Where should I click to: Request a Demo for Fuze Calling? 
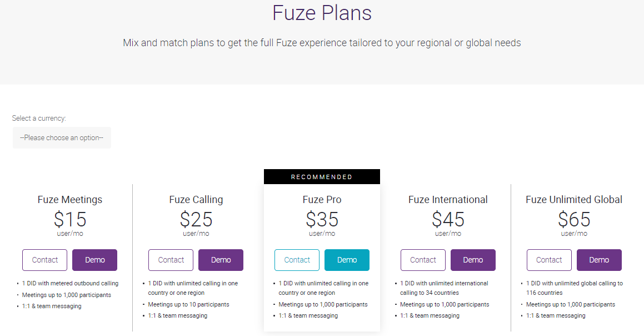coord(221,260)
